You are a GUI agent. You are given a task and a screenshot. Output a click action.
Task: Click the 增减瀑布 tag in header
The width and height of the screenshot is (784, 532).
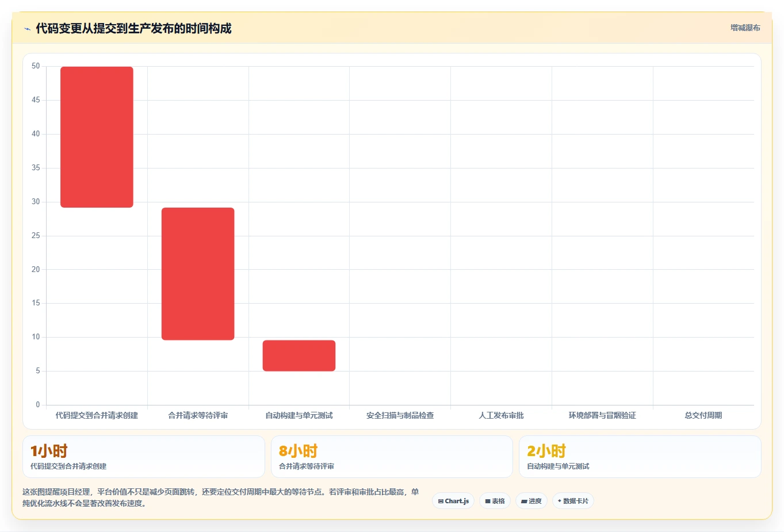(x=745, y=28)
